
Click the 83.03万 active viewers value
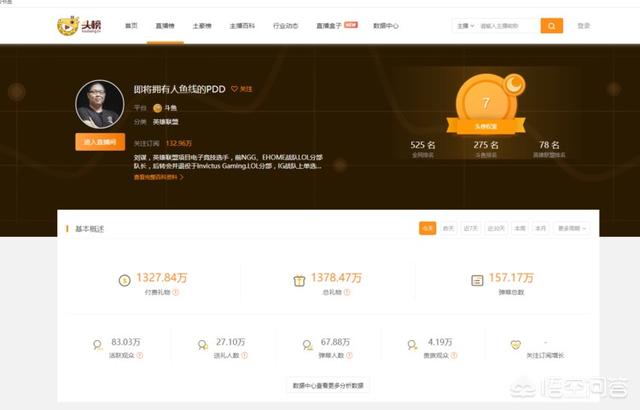click(126, 342)
